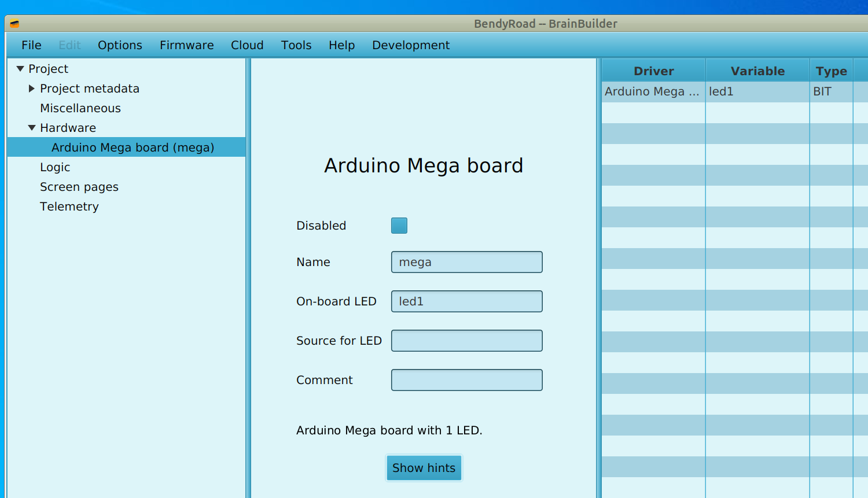Open the Firmware menu

186,45
